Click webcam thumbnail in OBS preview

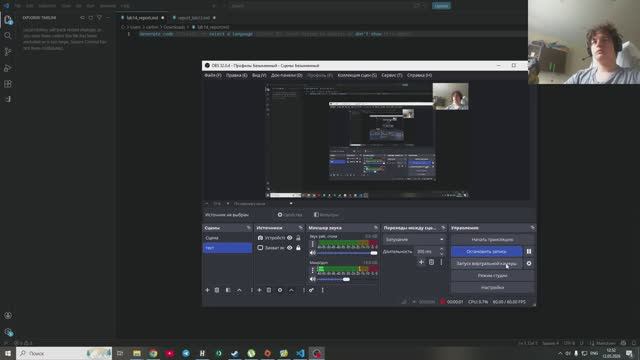451,96
